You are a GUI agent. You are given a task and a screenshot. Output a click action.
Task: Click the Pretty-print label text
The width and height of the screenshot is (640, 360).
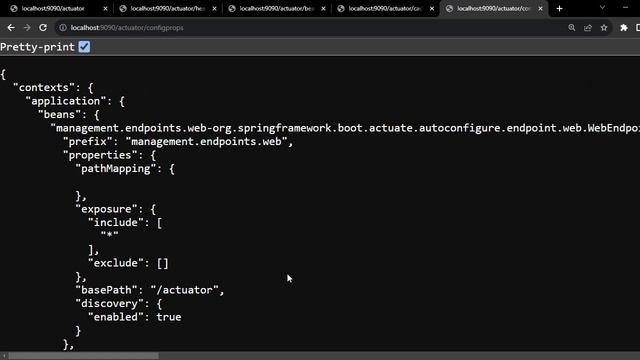pyautogui.click(x=37, y=47)
